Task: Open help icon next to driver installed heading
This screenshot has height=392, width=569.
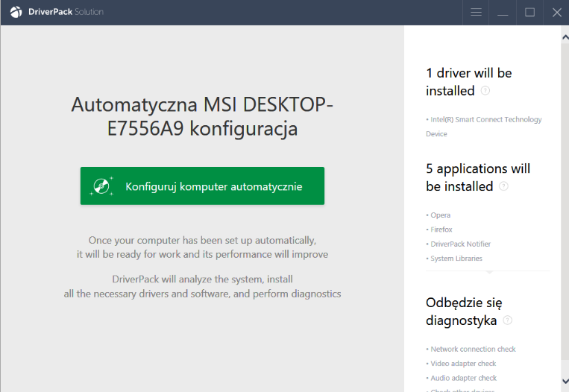Action: (x=485, y=91)
